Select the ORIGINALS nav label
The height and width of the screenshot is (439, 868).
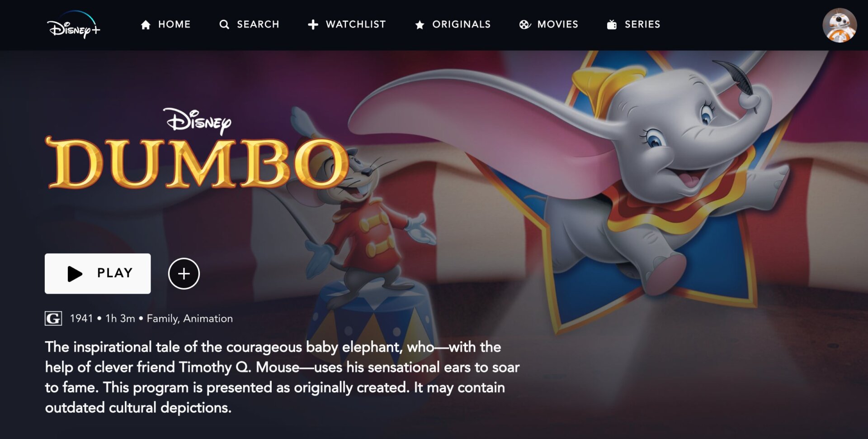(462, 24)
